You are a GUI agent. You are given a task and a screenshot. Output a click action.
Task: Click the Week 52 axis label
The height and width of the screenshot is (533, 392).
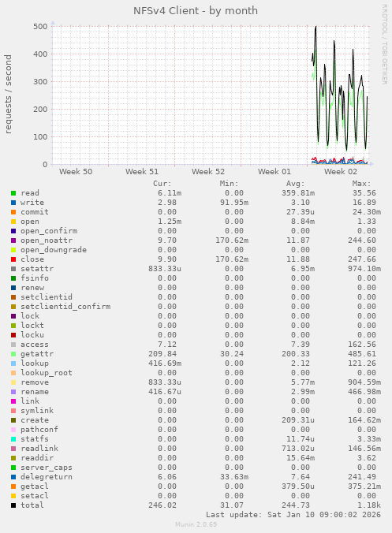click(x=208, y=172)
